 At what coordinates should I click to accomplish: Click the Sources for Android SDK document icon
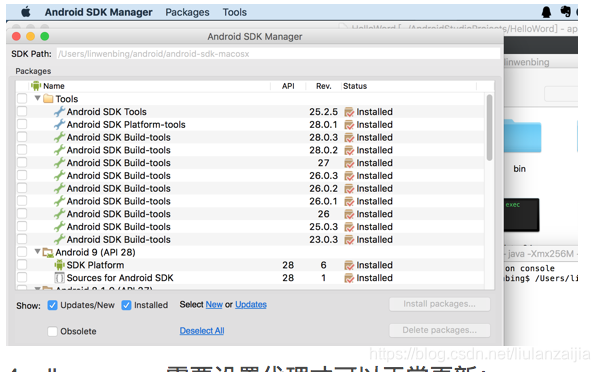point(59,277)
